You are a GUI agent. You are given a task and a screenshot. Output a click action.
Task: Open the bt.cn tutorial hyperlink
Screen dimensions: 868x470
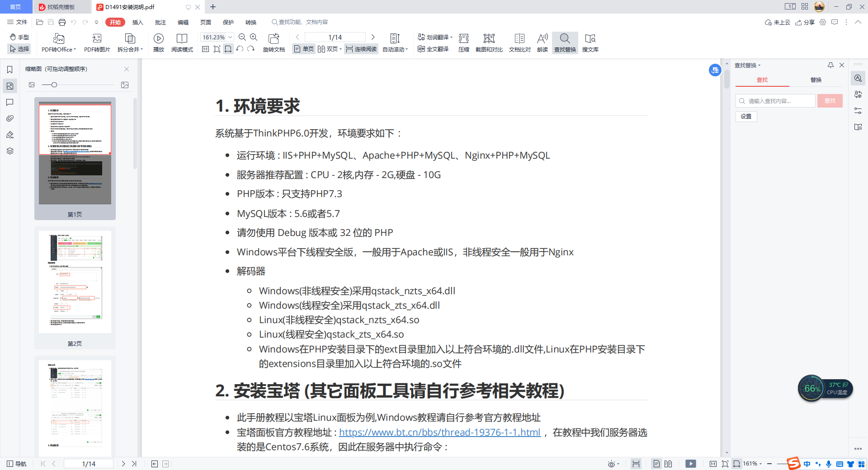pyautogui.click(x=439, y=432)
